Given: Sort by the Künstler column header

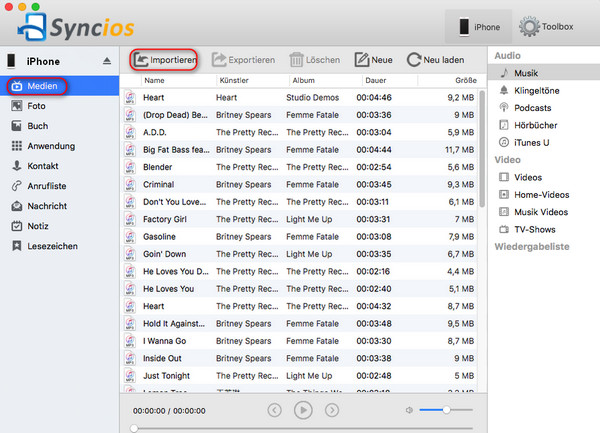Looking at the screenshot, I should 252,80.
